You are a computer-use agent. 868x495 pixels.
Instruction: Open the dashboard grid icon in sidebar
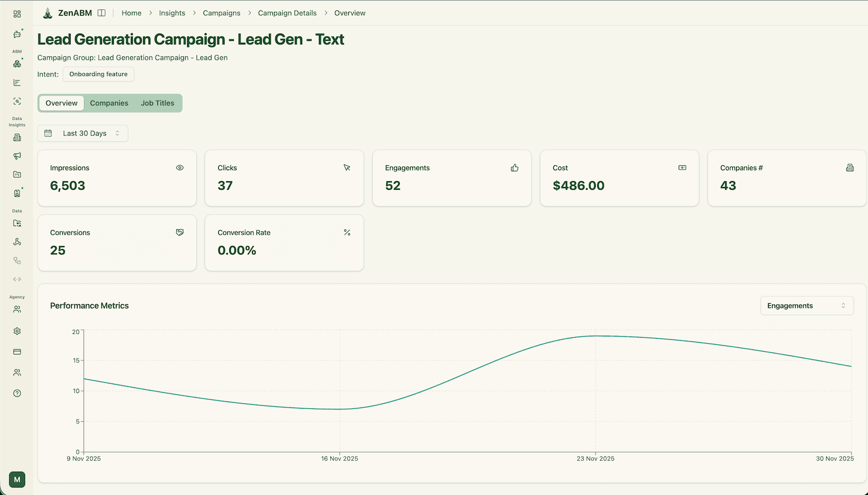(17, 14)
